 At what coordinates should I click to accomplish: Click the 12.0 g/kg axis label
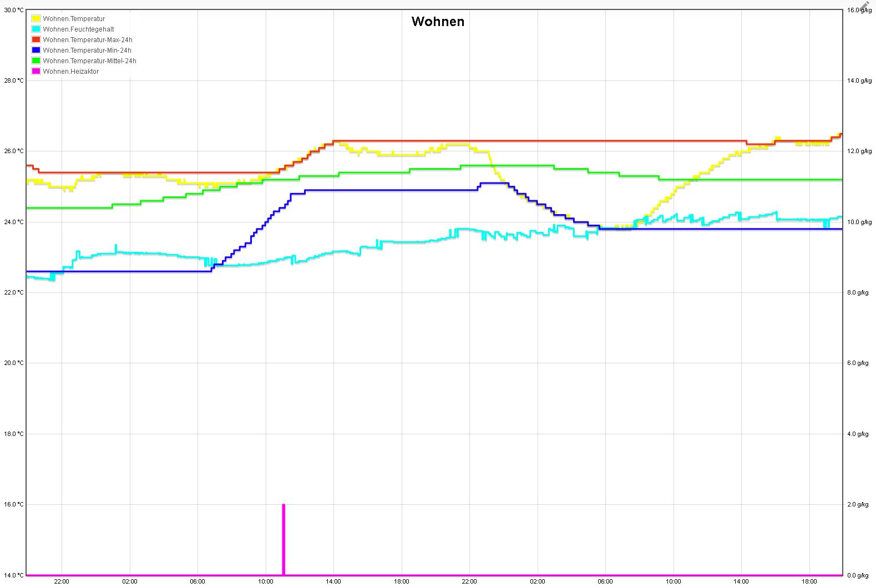pos(859,151)
